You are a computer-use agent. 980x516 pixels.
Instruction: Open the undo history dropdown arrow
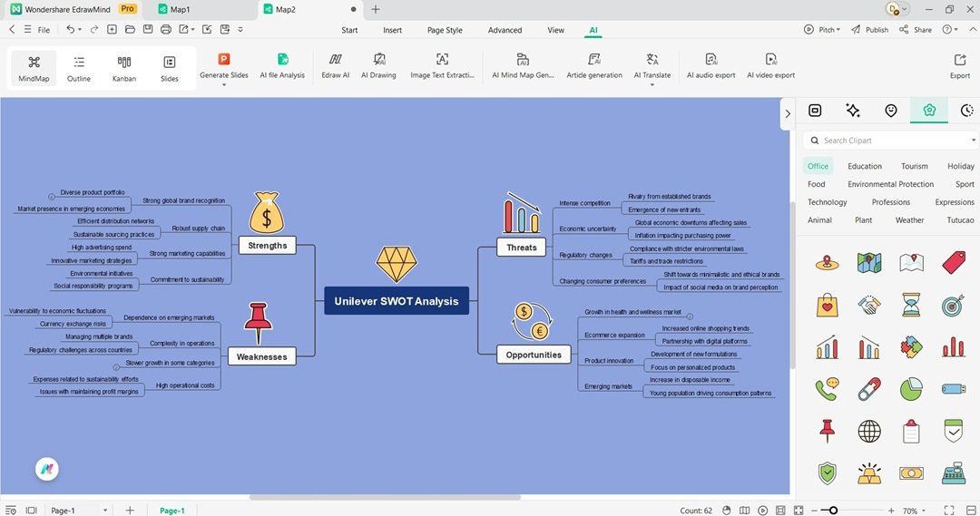79,30
